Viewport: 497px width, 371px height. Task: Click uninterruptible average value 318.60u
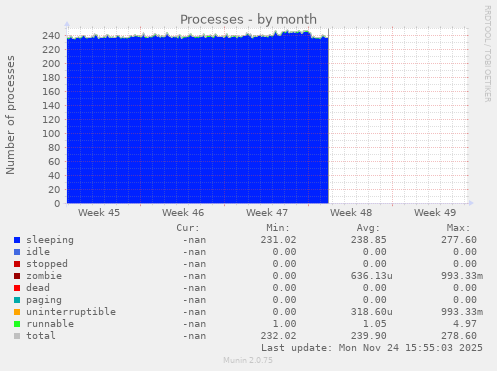tap(372, 312)
